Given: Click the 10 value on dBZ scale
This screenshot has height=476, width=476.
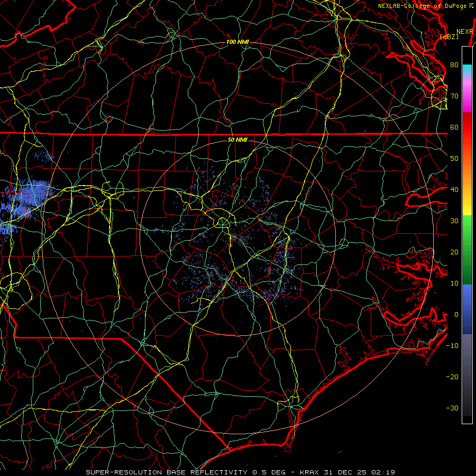Looking at the screenshot, I should (454, 283).
